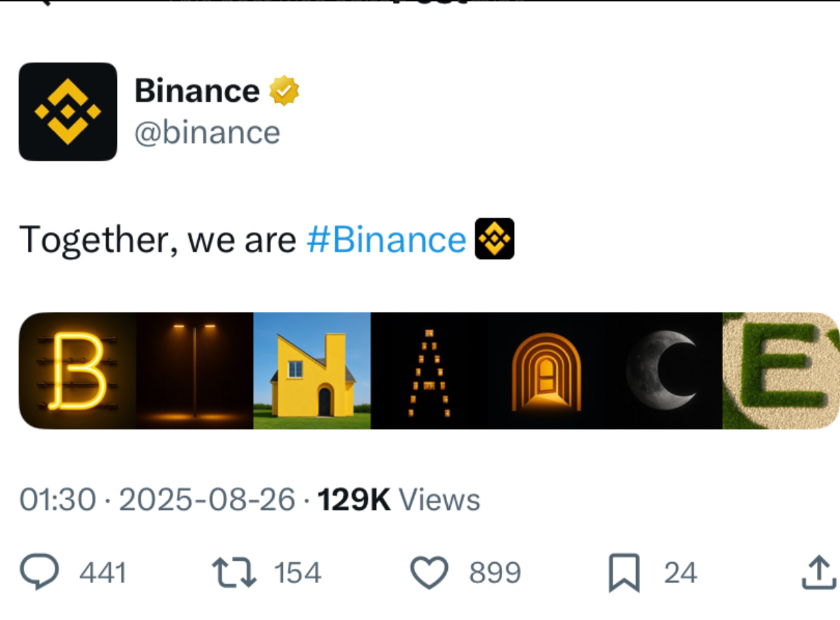Click the Binance logo emoji after the hashtag

[494, 239]
